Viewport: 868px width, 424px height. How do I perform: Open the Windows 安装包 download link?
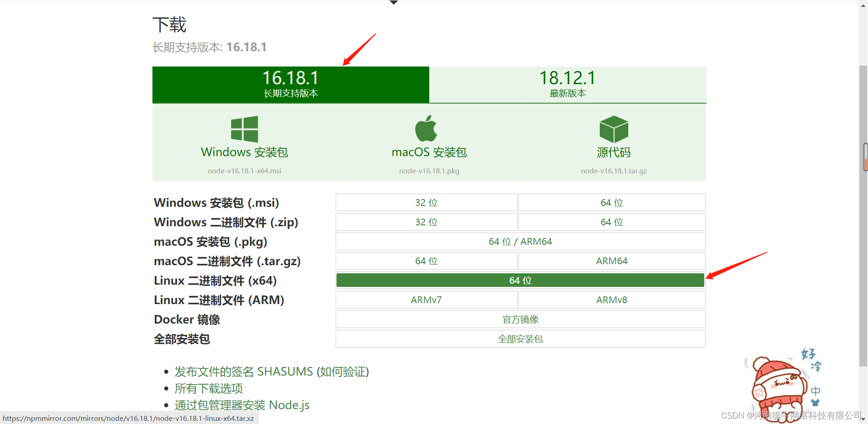245,152
